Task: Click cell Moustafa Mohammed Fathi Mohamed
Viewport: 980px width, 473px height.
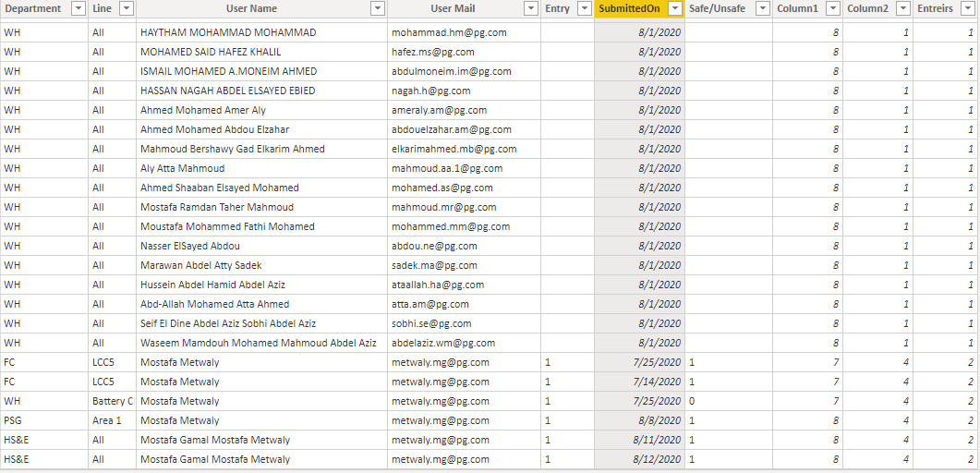Action: [x=262, y=226]
